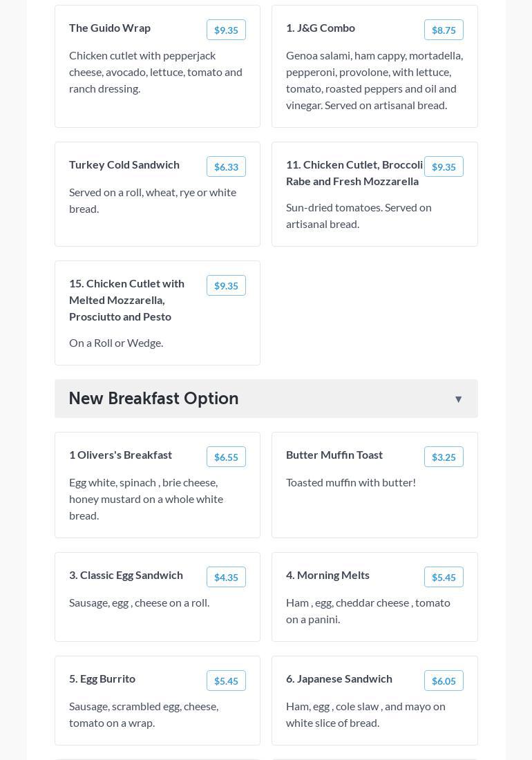The height and width of the screenshot is (760, 532).
Task: Click the Turkey Cold Sandwich $6.33 price
Action: coord(226,167)
